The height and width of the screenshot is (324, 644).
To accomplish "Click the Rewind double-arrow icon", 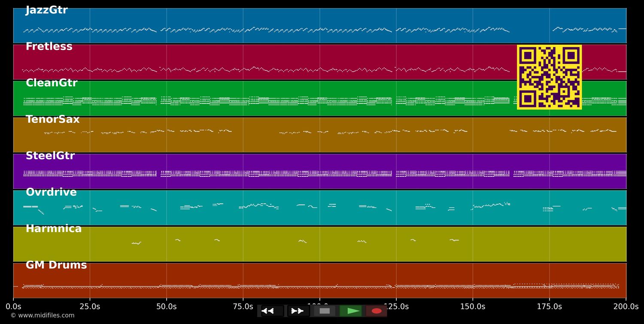I will pos(272,311).
